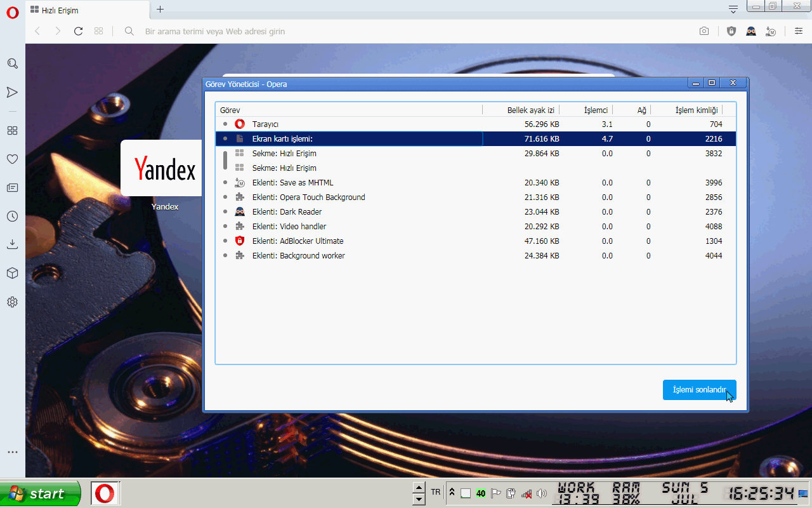Open AdBlocker Ultimate shield extension icon

point(731,31)
